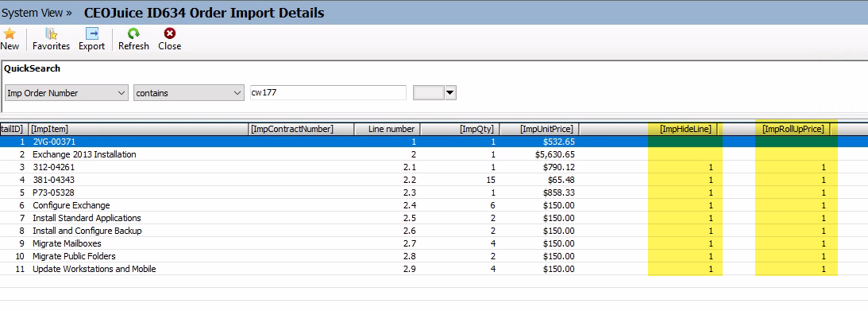Select the Exchange 2013 Installation row
Image resolution: width=868 pixels, height=311 pixels.
(434, 154)
